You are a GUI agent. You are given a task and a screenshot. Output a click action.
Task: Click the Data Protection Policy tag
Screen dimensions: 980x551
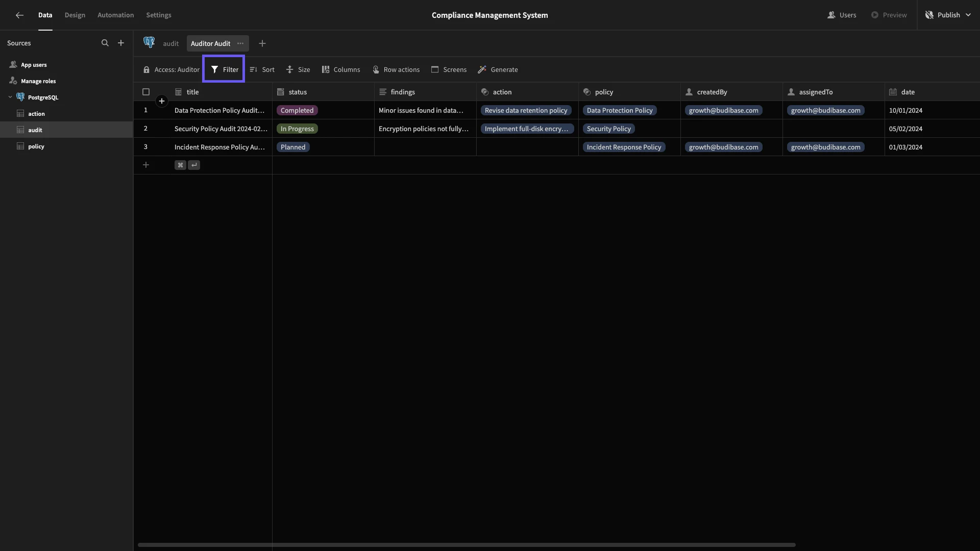pyautogui.click(x=620, y=111)
